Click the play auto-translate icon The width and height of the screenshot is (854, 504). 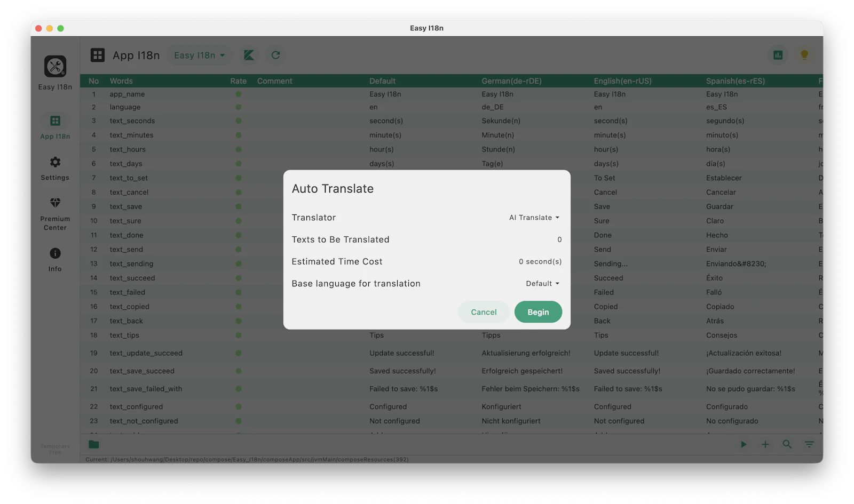tap(743, 444)
